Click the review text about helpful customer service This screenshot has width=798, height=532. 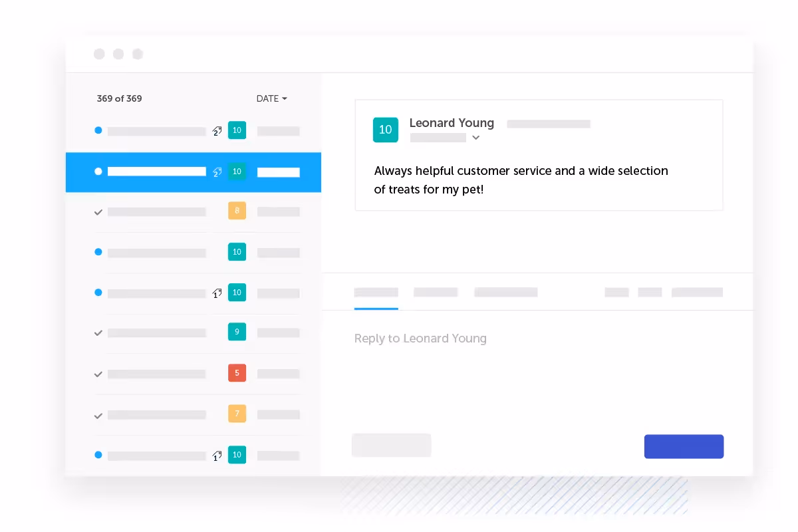tap(521, 180)
